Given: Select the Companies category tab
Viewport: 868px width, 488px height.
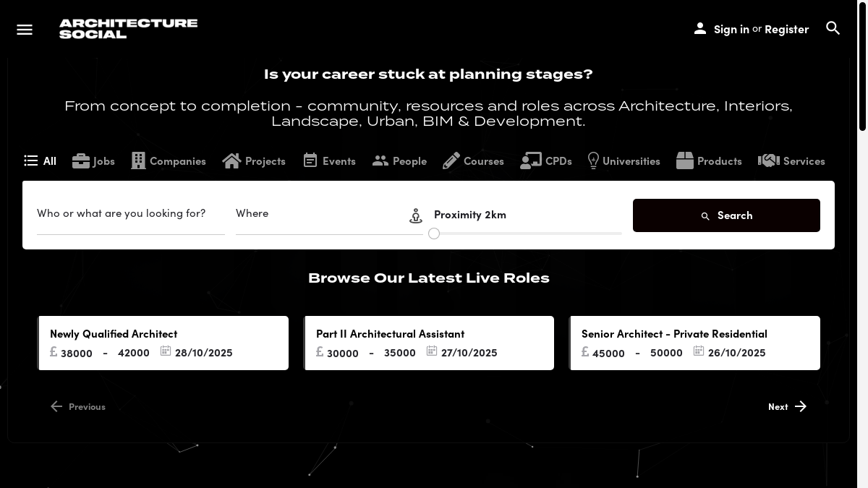Looking at the screenshot, I should [x=169, y=160].
